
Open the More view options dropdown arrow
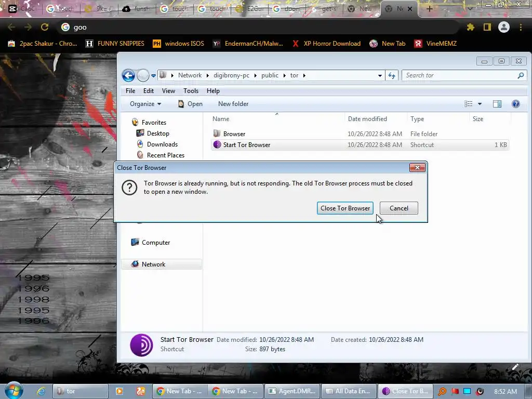pyautogui.click(x=480, y=104)
